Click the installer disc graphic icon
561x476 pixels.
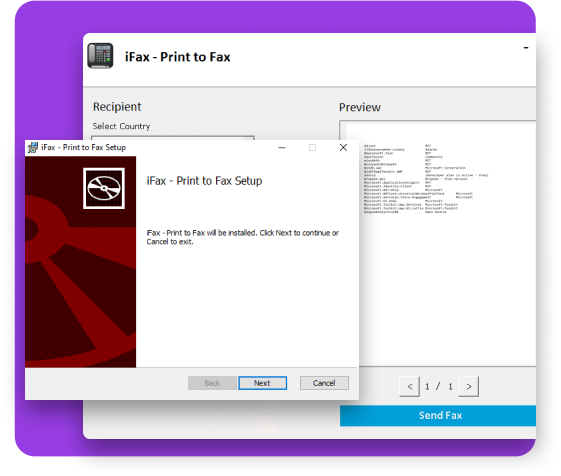click(x=104, y=188)
